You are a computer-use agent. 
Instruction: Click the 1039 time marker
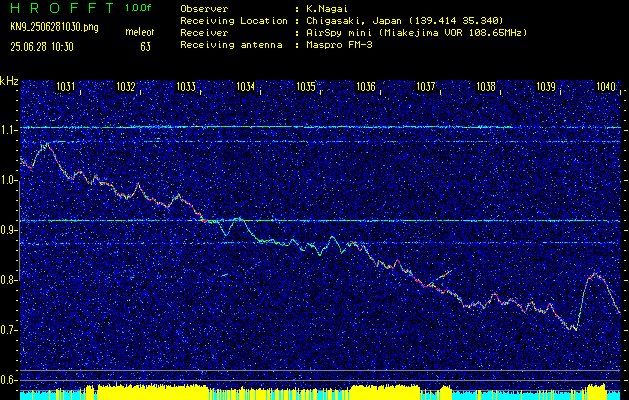tap(546, 86)
